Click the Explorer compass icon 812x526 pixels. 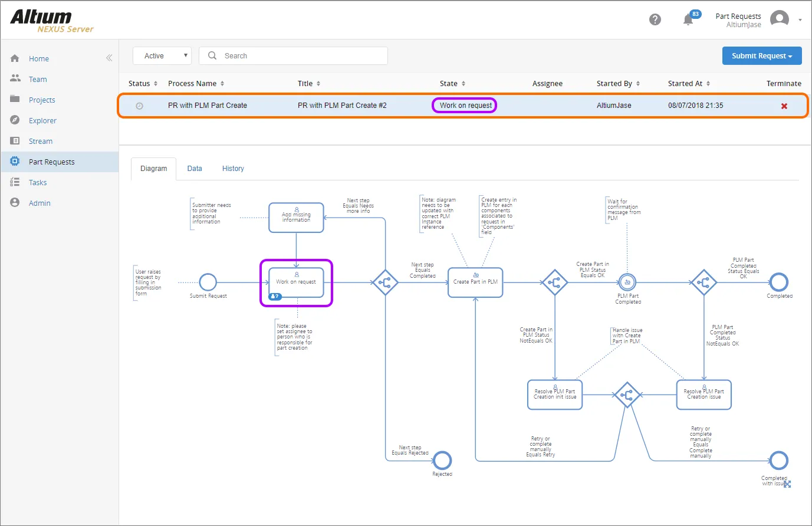click(x=15, y=120)
